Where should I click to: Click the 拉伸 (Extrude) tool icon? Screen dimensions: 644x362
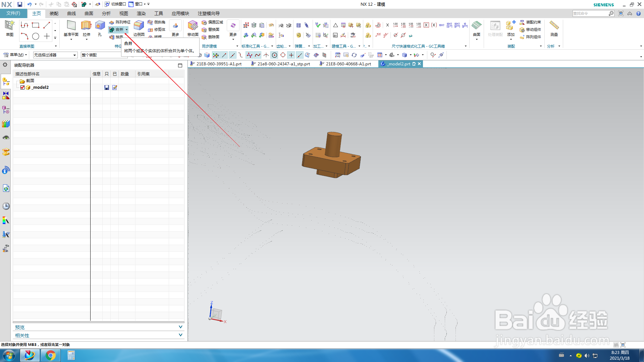(86, 25)
